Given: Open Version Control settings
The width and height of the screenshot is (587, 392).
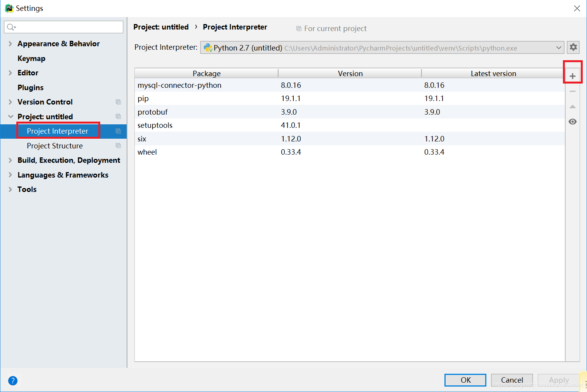Looking at the screenshot, I should pos(45,102).
